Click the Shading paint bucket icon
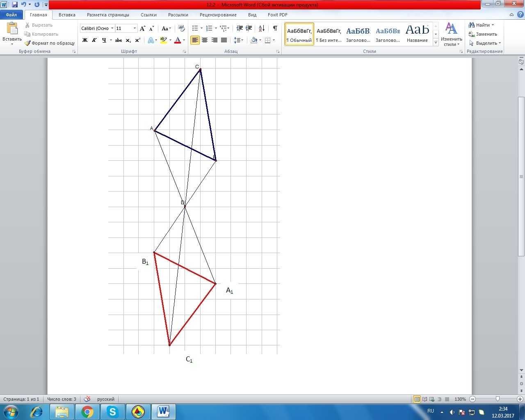This screenshot has height=420, width=525. click(x=254, y=40)
